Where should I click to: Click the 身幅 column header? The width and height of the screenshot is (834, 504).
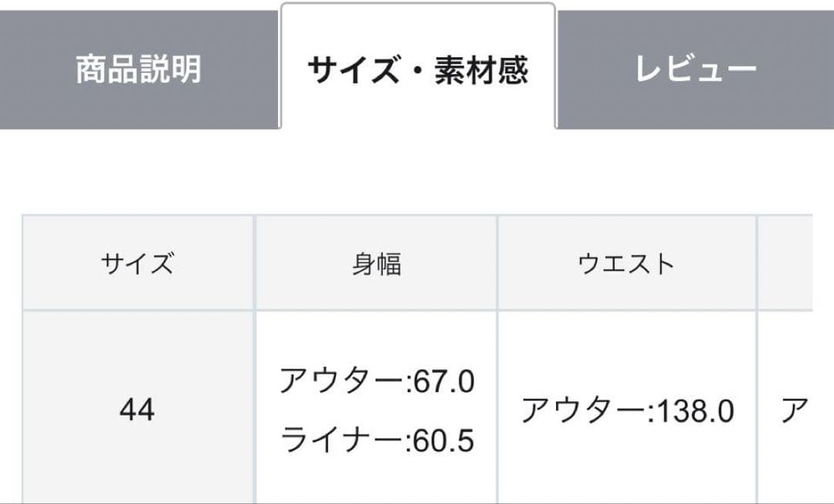(378, 262)
